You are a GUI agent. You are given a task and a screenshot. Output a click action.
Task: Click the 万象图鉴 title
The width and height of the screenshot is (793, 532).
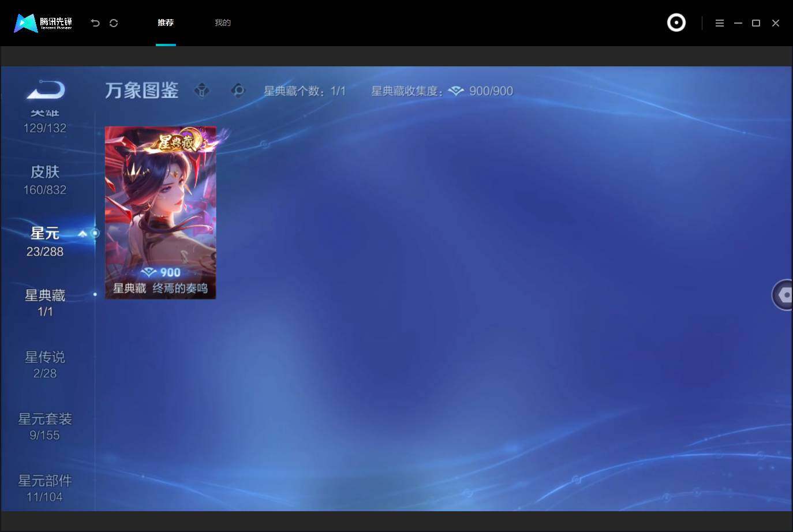(x=142, y=91)
